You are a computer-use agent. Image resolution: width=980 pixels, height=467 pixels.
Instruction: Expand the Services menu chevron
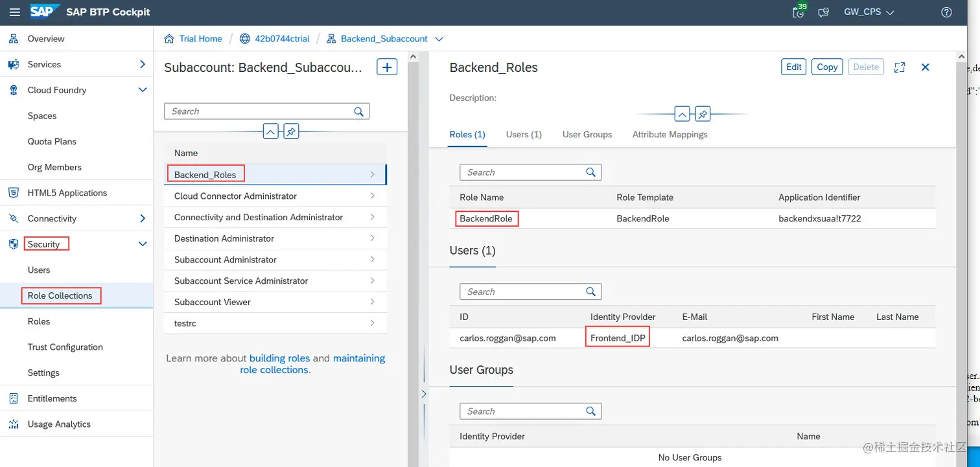click(143, 64)
